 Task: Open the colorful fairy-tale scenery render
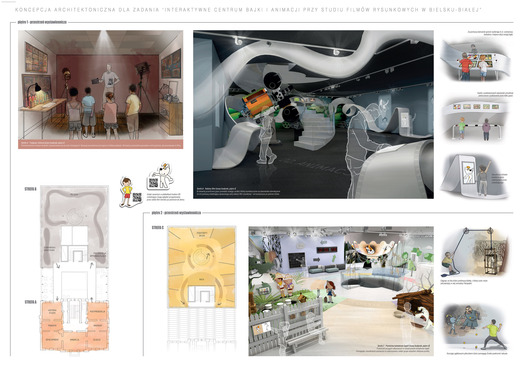point(341,291)
